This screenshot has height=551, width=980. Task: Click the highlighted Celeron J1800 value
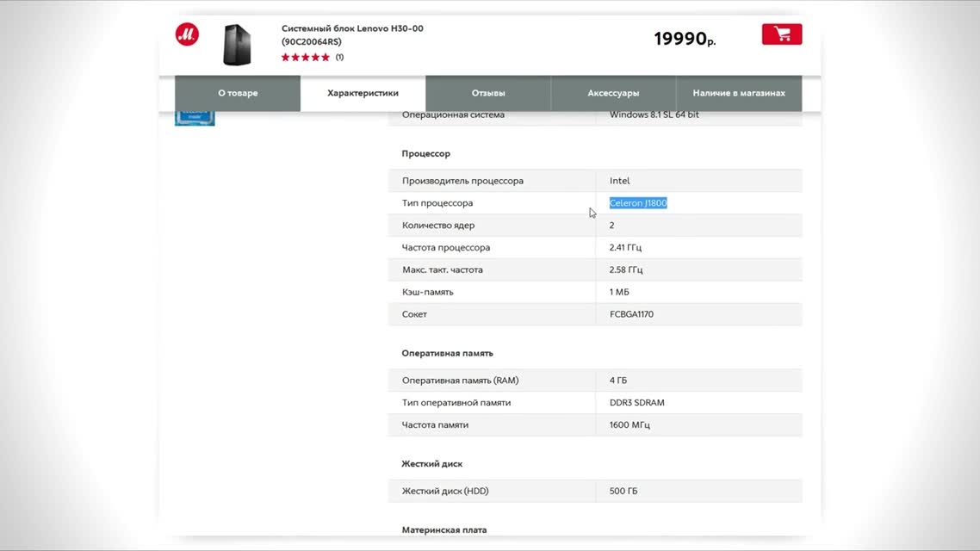coord(638,203)
